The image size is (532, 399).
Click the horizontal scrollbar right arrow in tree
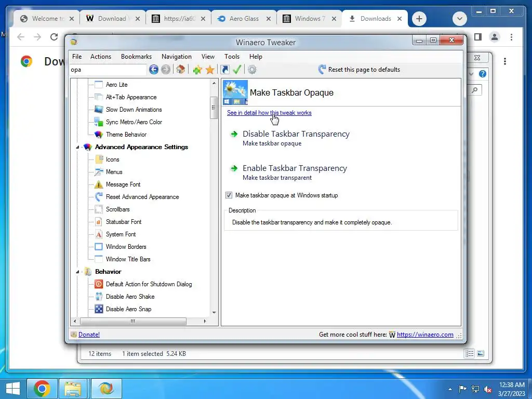205,321
